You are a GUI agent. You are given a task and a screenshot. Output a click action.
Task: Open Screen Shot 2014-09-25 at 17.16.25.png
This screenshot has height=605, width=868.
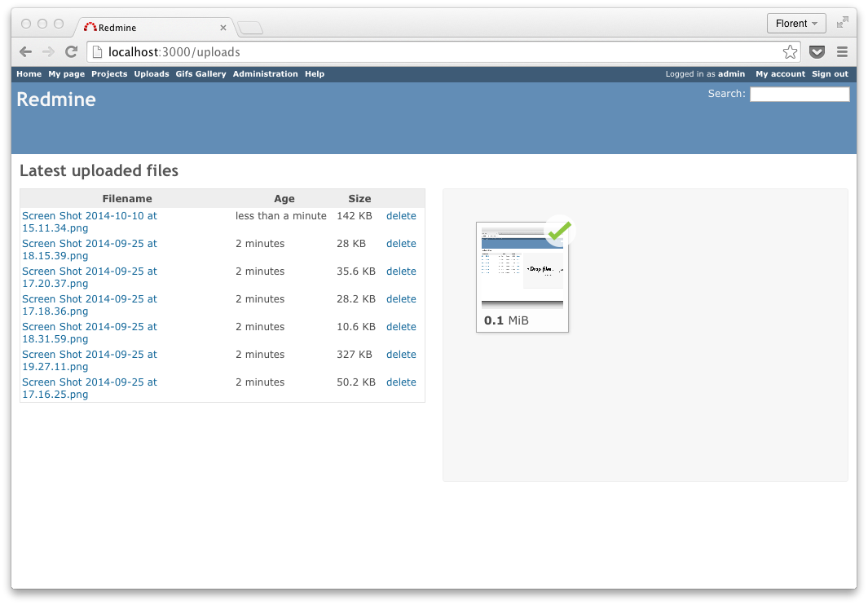[89, 388]
